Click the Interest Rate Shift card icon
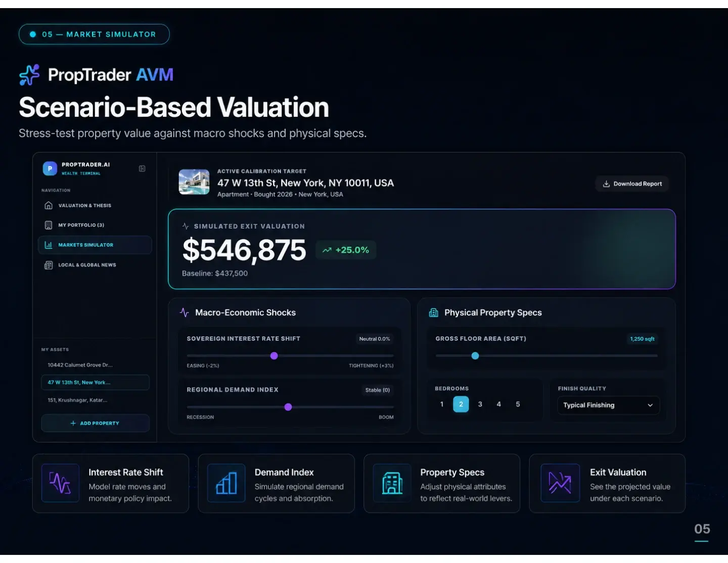The width and height of the screenshot is (728, 563). click(x=60, y=483)
